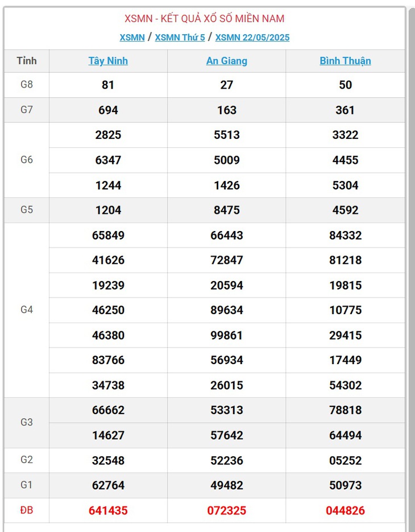Click Tây Ninh G8 result 81
This screenshot has width=415, height=532.
point(108,85)
